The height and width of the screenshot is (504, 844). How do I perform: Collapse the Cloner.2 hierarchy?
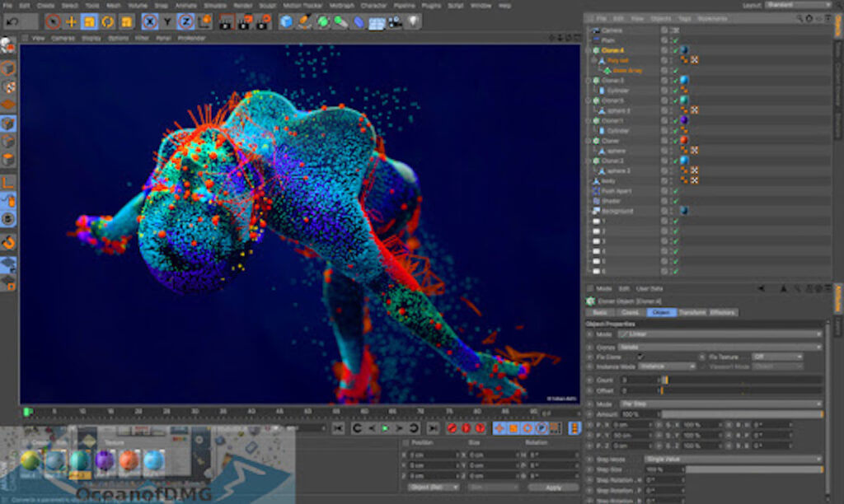588,161
